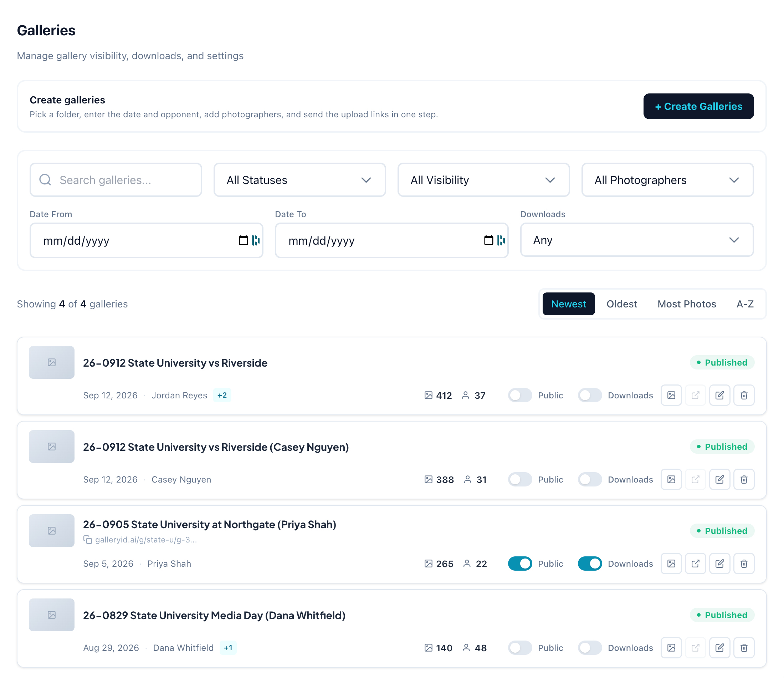Open the Downloads Any dropdown

[636, 240]
